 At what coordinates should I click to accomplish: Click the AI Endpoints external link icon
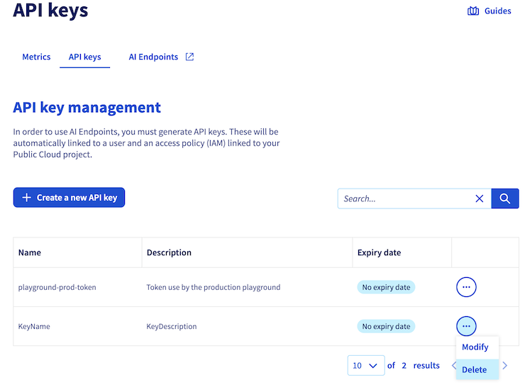189,57
